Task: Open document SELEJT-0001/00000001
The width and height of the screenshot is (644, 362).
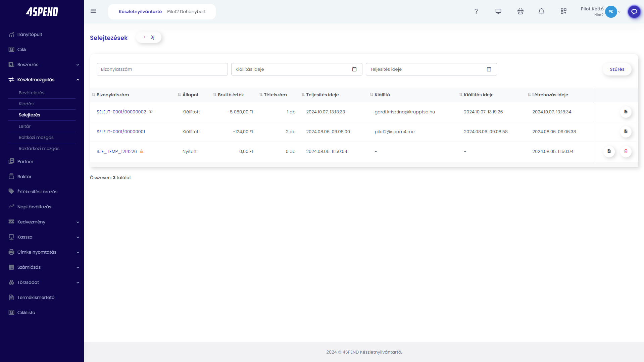Action: tap(120, 132)
